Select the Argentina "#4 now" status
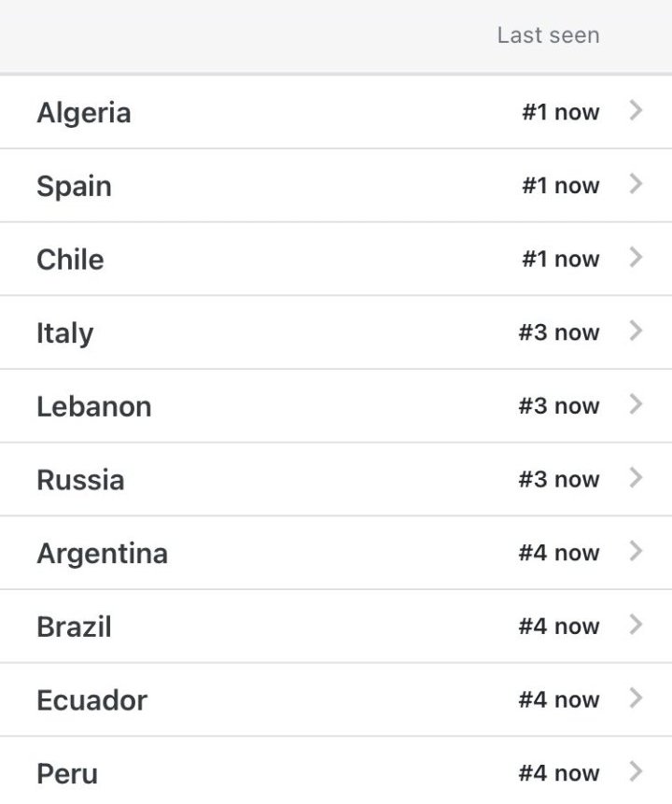 click(x=559, y=553)
